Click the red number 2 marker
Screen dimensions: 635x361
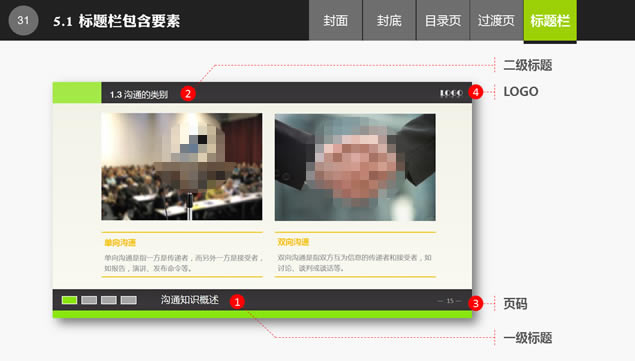tap(188, 94)
